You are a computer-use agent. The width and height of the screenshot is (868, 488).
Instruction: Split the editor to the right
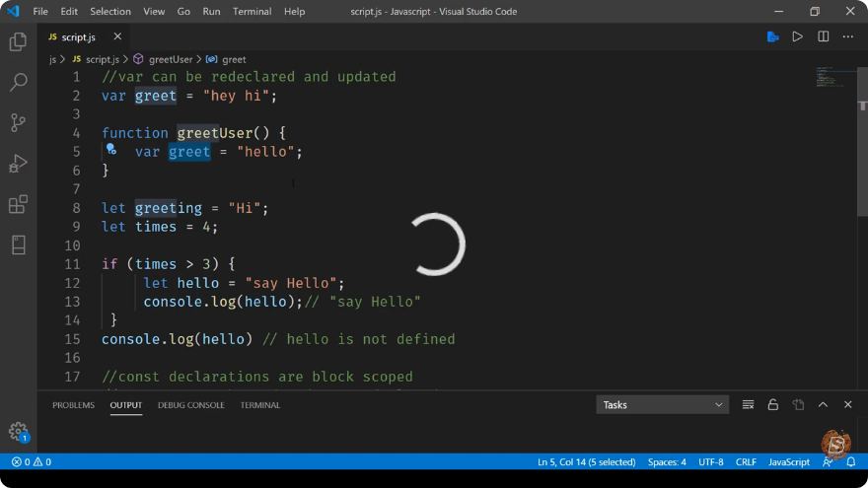[824, 37]
